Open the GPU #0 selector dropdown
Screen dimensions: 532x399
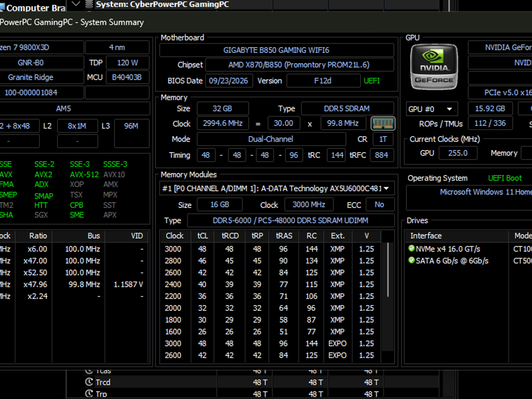[432, 109]
